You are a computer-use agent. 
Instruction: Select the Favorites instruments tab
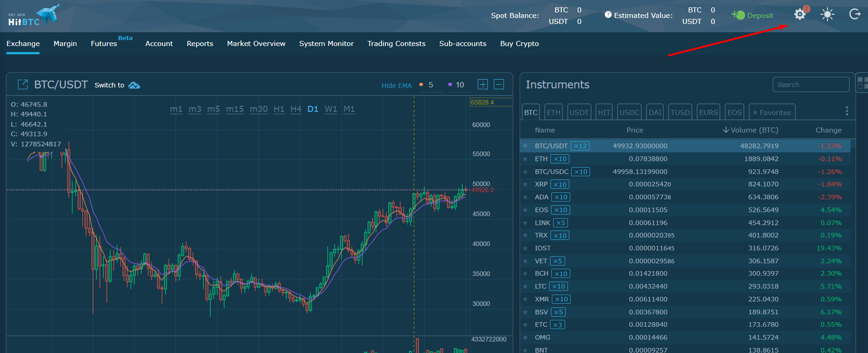pos(772,112)
